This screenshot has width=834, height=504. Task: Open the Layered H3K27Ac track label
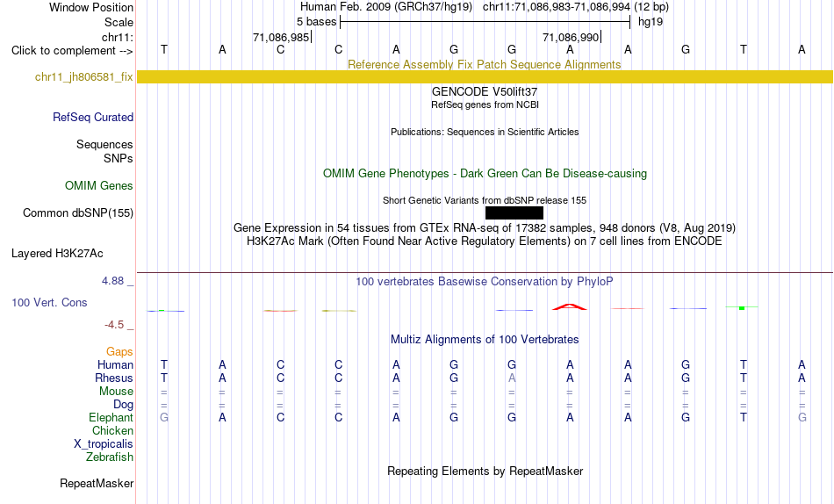pyautogui.click(x=57, y=254)
